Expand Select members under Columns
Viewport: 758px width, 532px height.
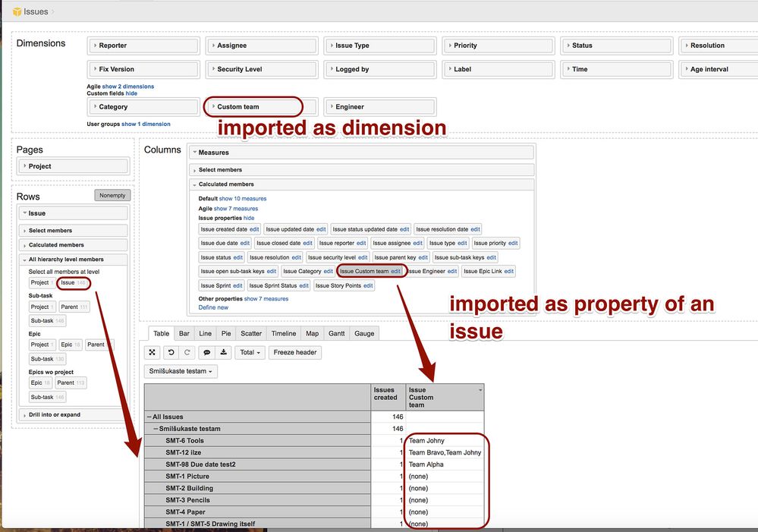(x=362, y=170)
